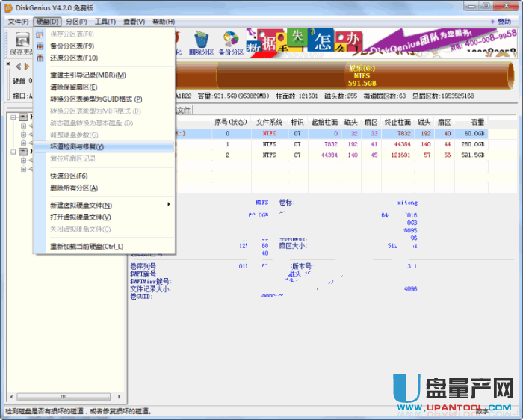Expand the second partition under the top disk
Image resolution: width=523 pixels, height=420 pixels.
pos(23,135)
